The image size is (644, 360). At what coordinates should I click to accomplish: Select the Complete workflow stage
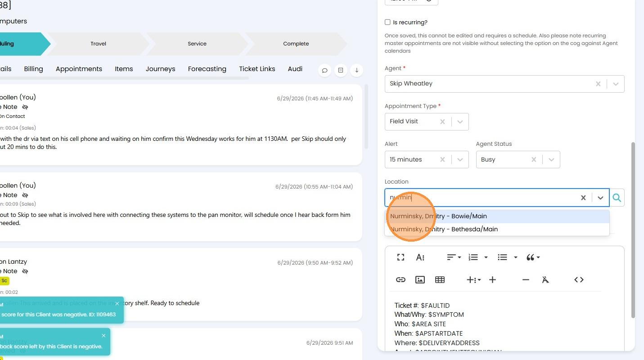(x=296, y=44)
